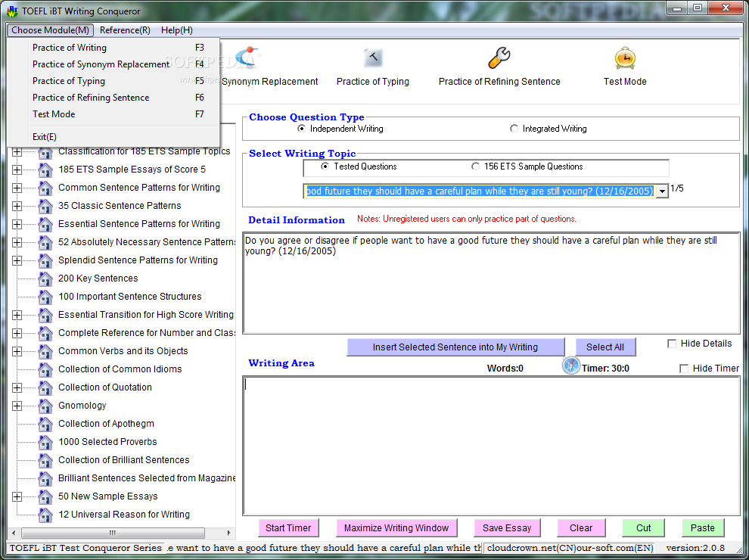Click the Practice of Typing keyboard icon
The height and width of the screenshot is (560, 749).
[372, 58]
